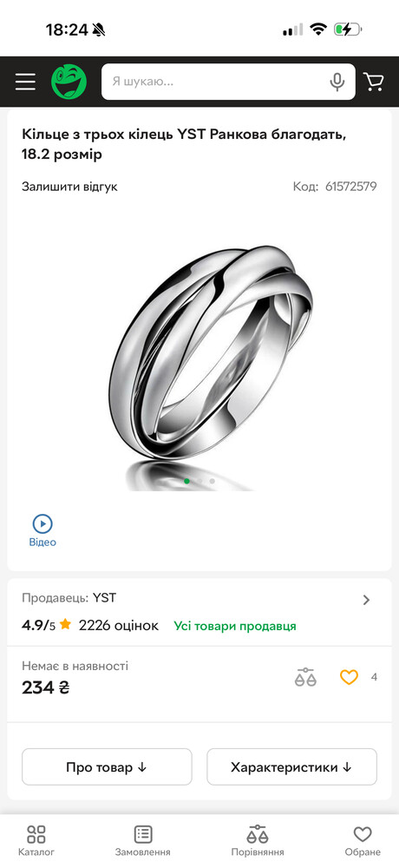Image resolution: width=399 pixels, height=868 pixels.
Task: Activate voice search microphone
Action: [337, 82]
